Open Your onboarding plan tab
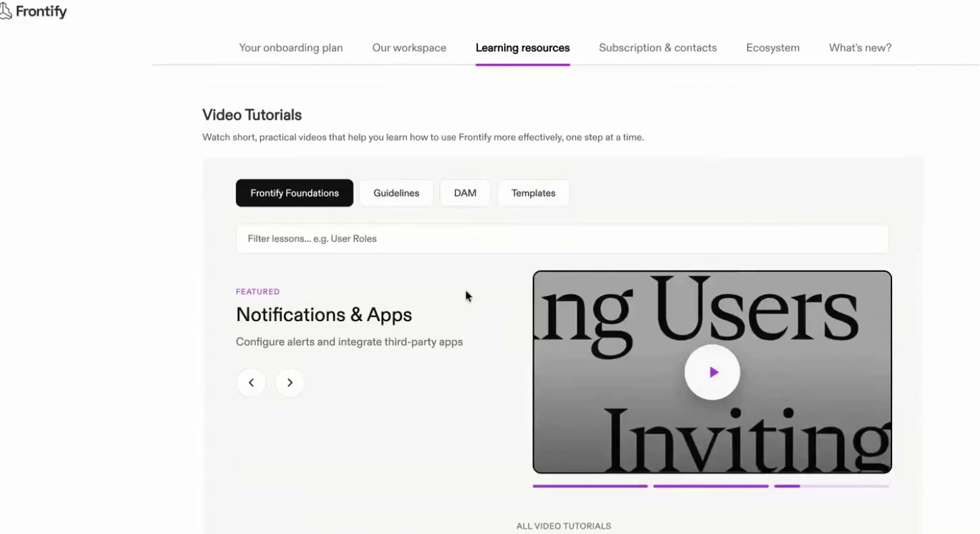 [x=291, y=48]
